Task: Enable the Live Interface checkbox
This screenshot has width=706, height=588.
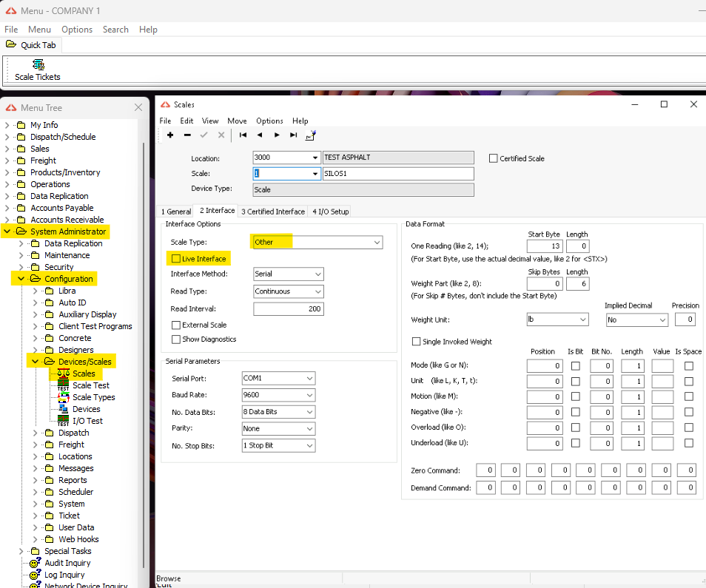Action: coord(176,259)
